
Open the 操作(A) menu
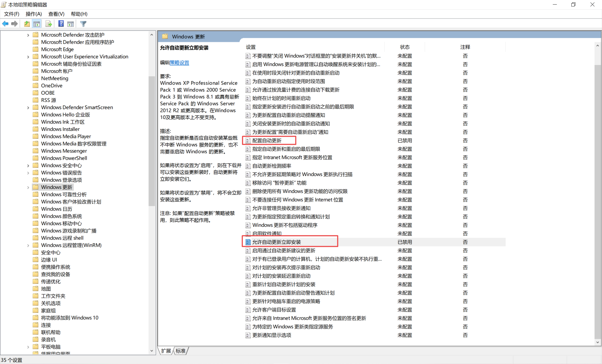[x=34, y=14]
